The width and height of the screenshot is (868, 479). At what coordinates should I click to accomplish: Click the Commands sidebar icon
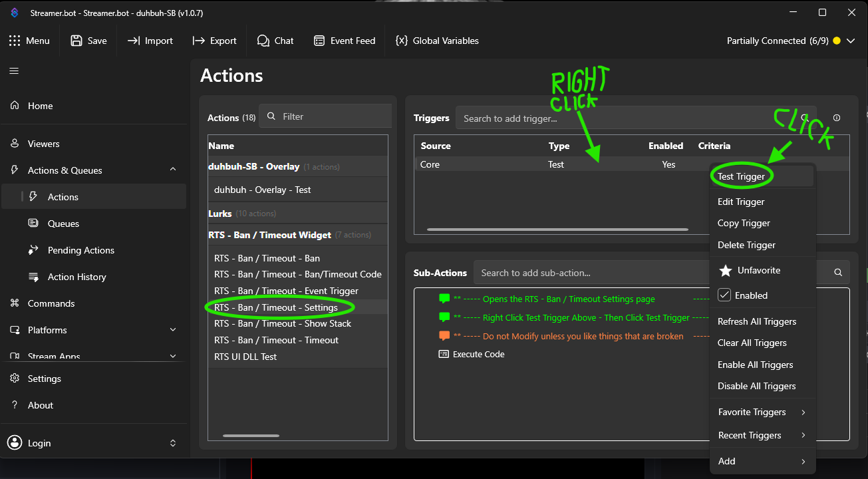(15, 303)
